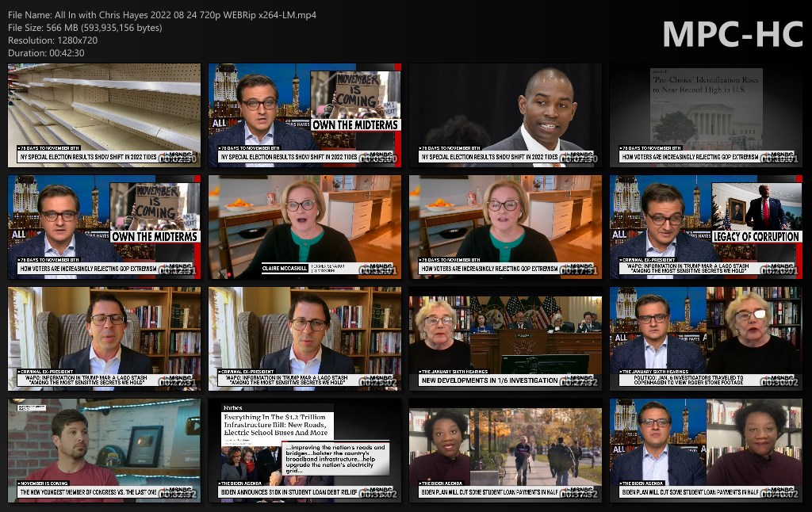Viewport: 812px width, 512px height.
Task: Click the File Size 566 MB text
Action: (85, 28)
